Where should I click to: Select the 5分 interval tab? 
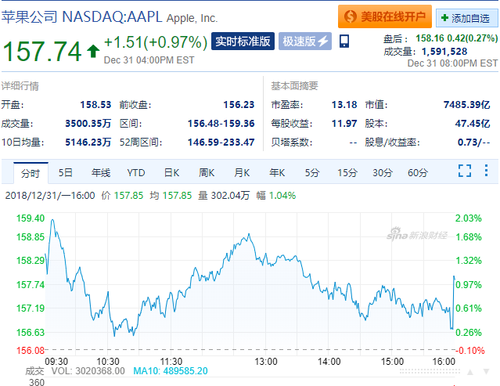pos(312,173)
